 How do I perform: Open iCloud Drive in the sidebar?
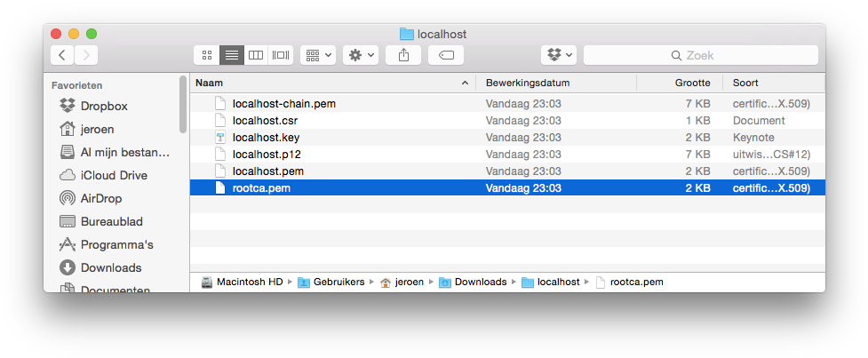point(113,175)
